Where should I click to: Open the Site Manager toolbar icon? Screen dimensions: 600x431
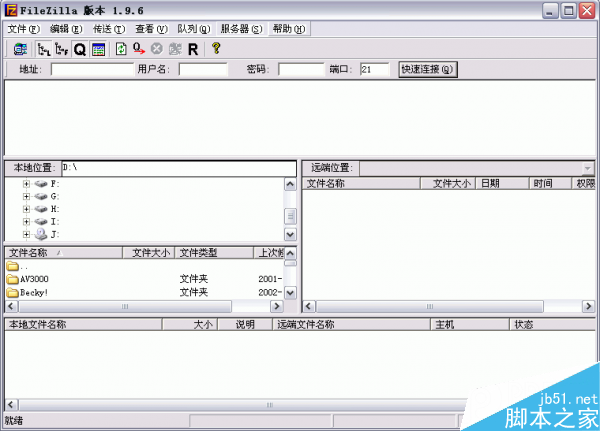coord(20,49)
